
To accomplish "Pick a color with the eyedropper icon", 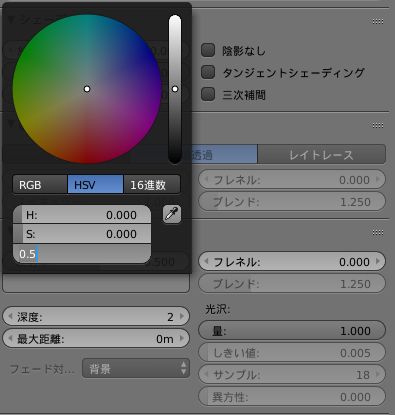I will click(172, 214).
